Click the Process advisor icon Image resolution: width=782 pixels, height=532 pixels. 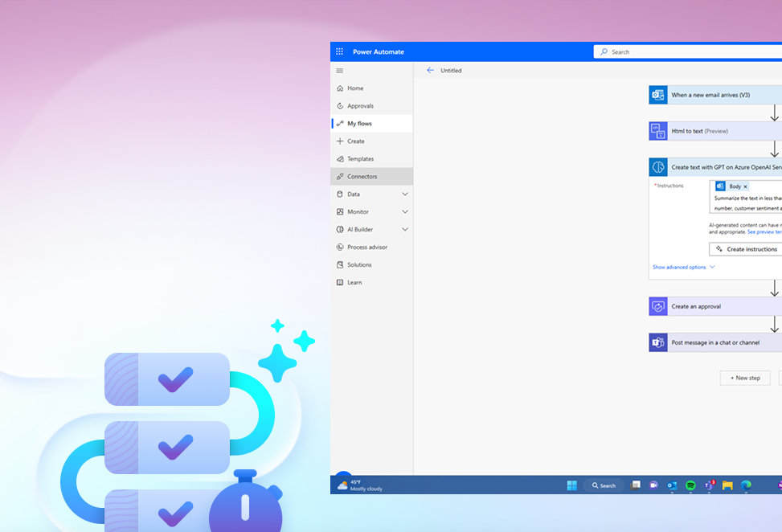(340, 247)
